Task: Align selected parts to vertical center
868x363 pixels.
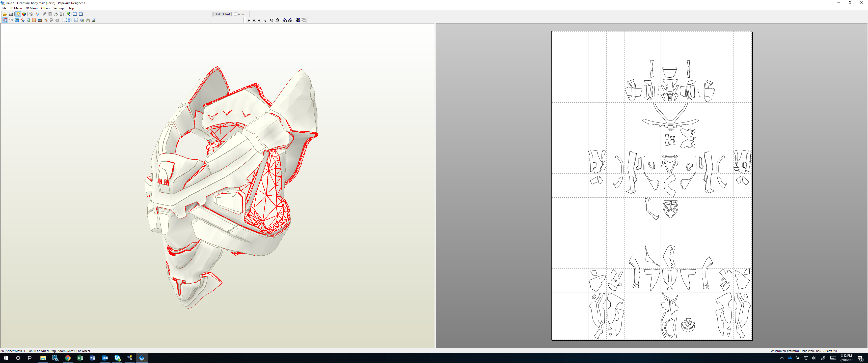Action: tap(272, 20)
